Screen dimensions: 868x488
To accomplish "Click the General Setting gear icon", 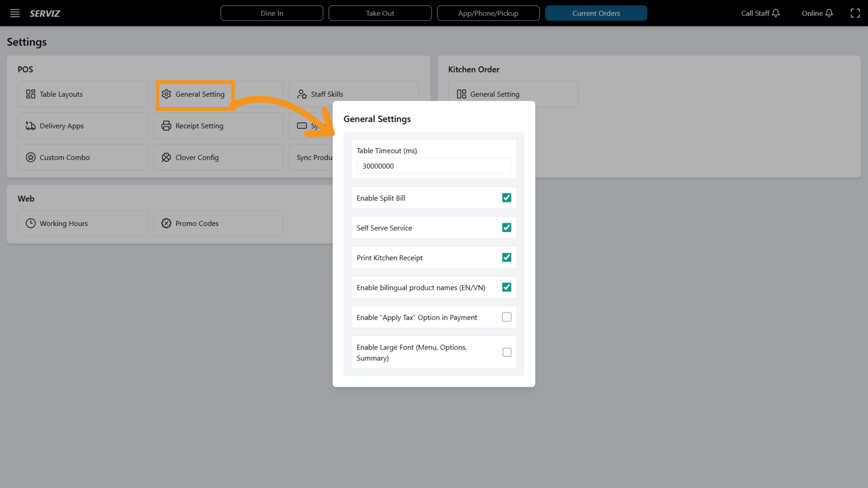I will tap(166, 94).
